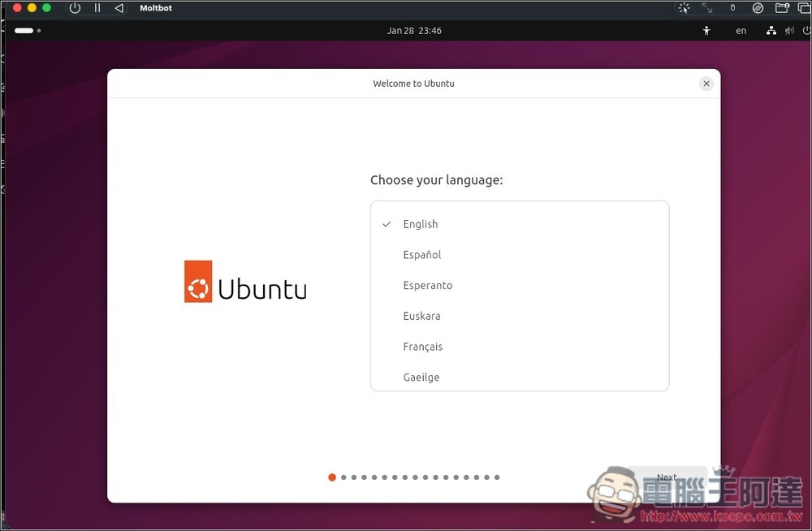Click the Moltbot title in the window bar
The image size is (812, 531).
click(x=155, y=8)
